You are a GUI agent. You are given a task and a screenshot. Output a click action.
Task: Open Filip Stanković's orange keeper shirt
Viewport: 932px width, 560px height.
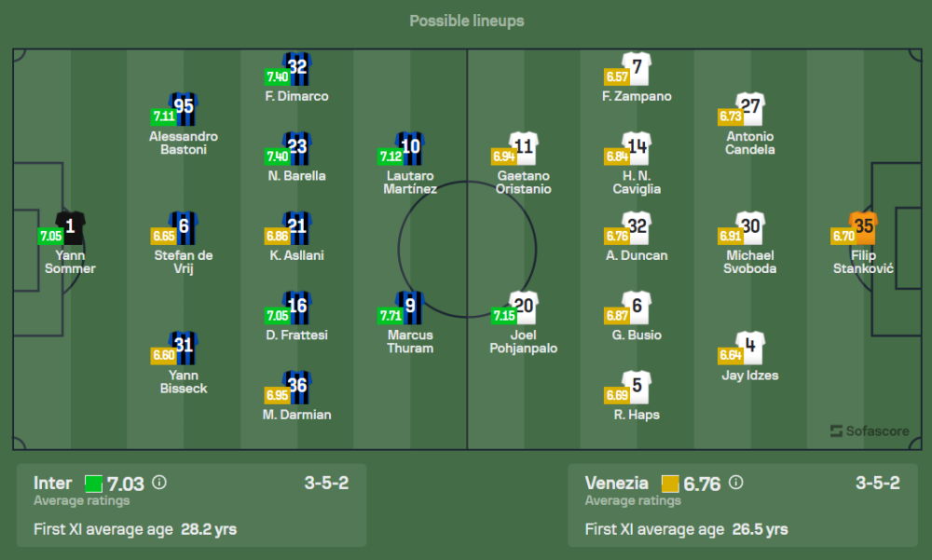[x=864, y=227]
